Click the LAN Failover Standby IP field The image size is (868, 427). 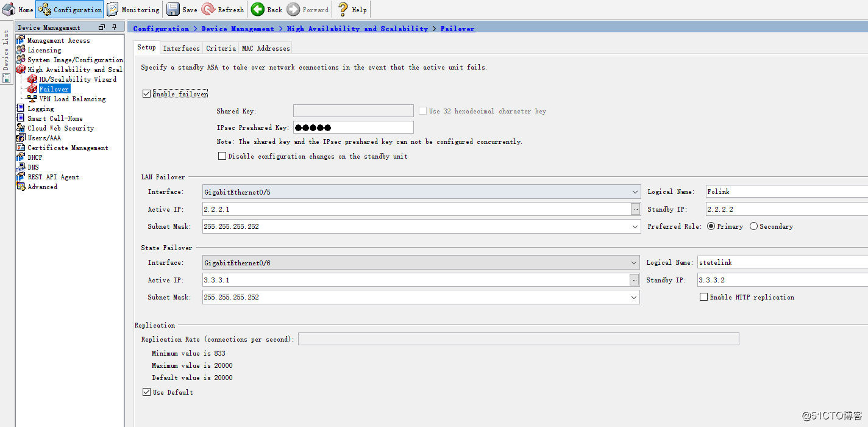click(x=787, y=209)
